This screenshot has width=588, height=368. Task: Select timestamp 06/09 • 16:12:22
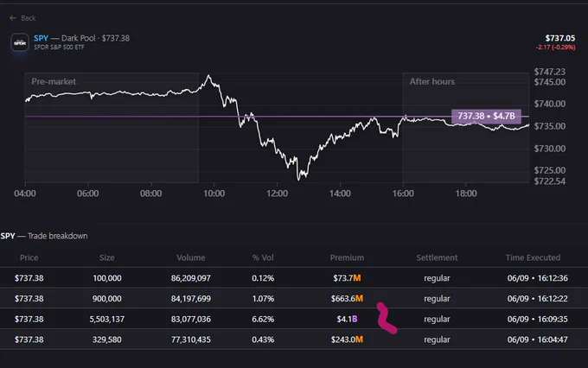click(x=537, y=299)
